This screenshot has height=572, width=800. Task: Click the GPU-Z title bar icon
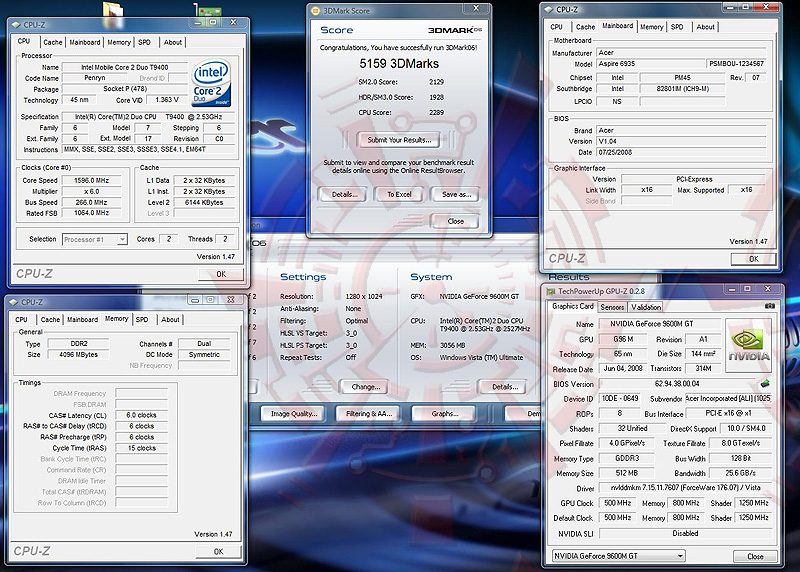click(551, 291)
